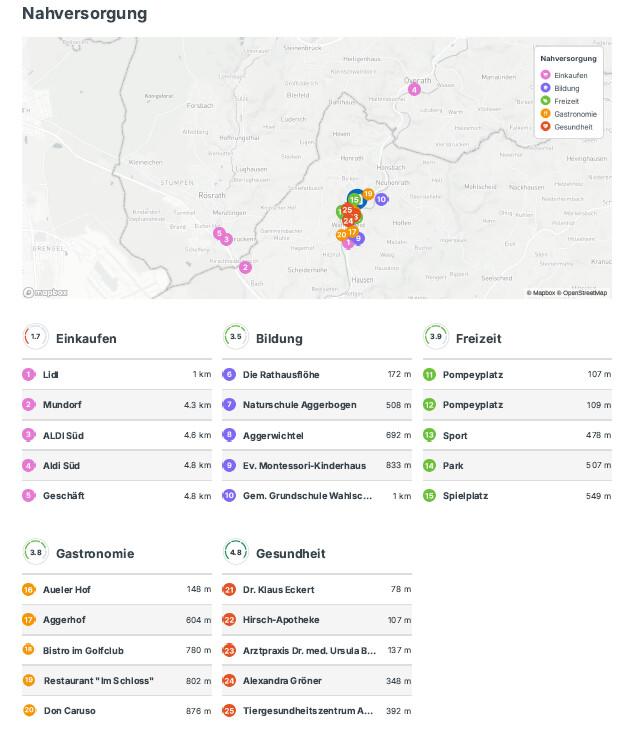Screen dimensions: 633x751
Task: Select Lidl entry in Einkaufen list
Action: click(x=50, y=375)
